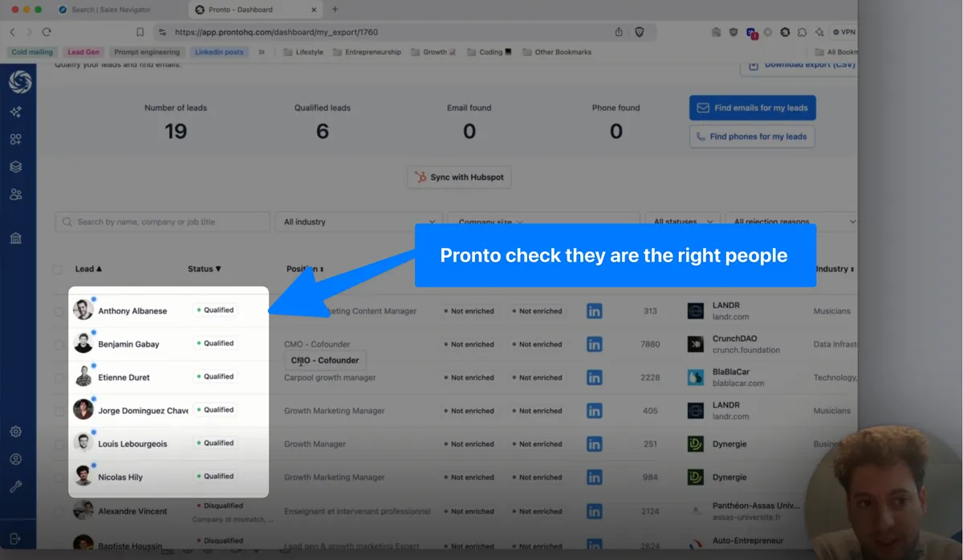Click the CrunchDAO company logo
This screenshot has height=560, width=963.
[696, 344]
